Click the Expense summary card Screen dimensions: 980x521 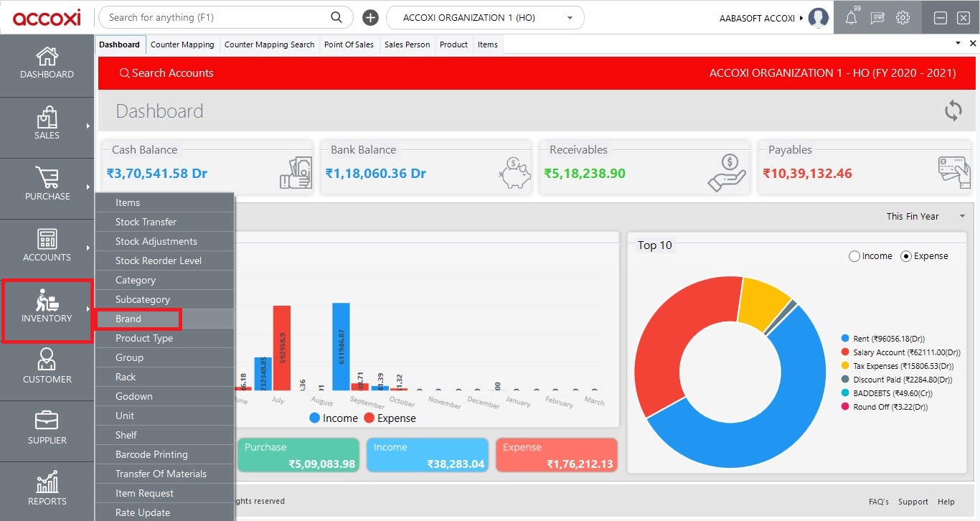556,455
